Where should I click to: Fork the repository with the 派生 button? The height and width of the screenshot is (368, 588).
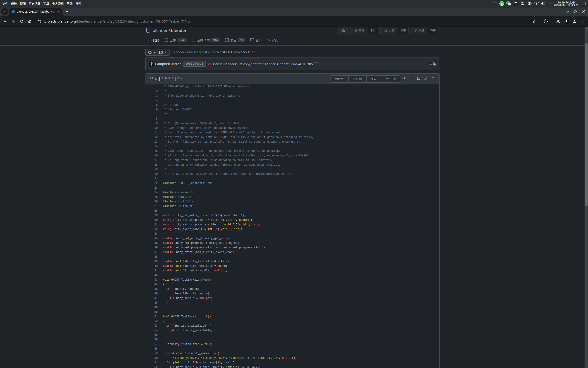tap(419, 30)
